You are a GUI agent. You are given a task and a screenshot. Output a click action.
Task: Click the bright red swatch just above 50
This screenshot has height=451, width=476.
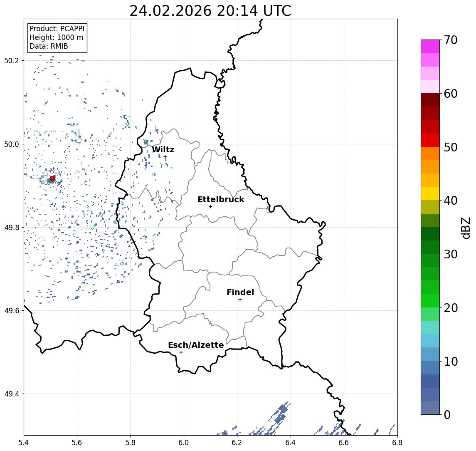[x=430, y=140]
